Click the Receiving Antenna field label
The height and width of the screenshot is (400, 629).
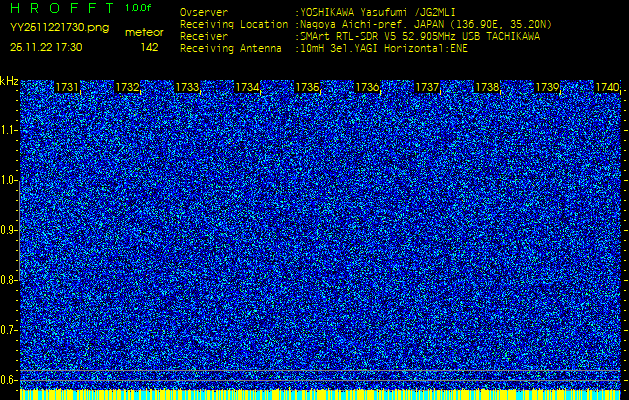click(x=231, y=49)
